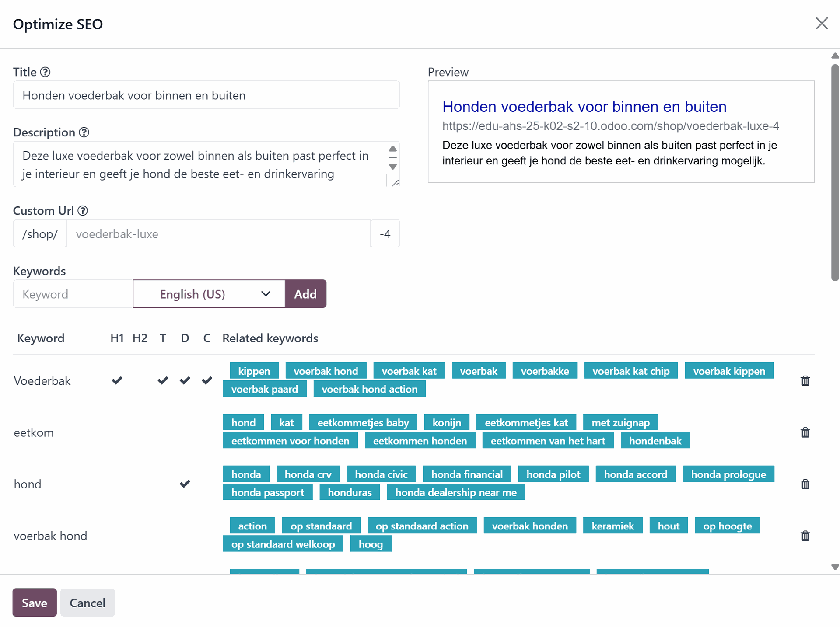
Task: Click the Custom Url voederbak-luxe field
Action: click(x=219, y=233)
